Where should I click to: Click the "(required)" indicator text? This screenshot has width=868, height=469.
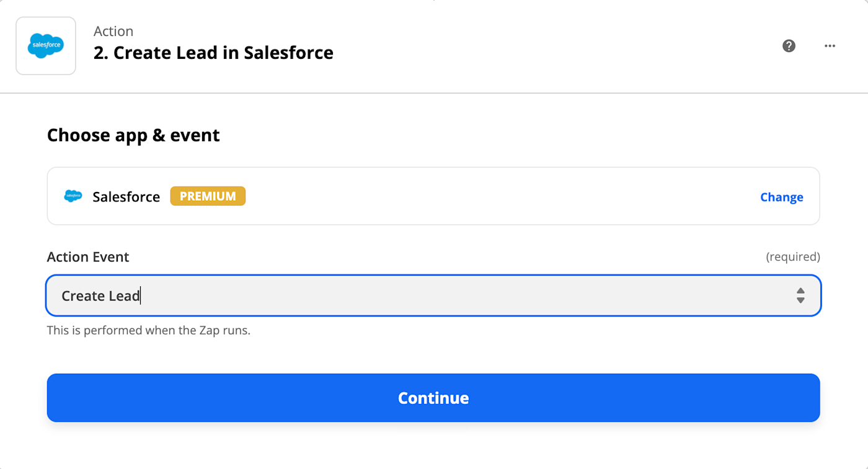pyautogui.click(x=792, y=256)
